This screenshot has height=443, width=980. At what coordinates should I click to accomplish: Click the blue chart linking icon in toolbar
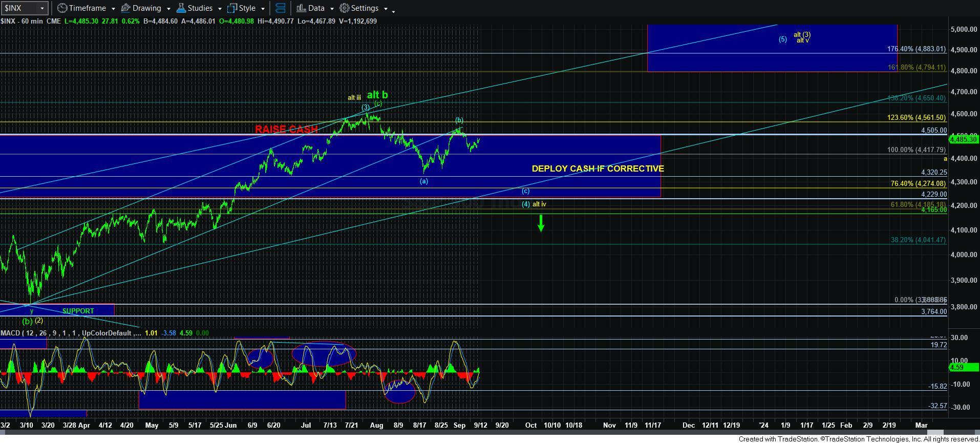(x=280, y=8)
